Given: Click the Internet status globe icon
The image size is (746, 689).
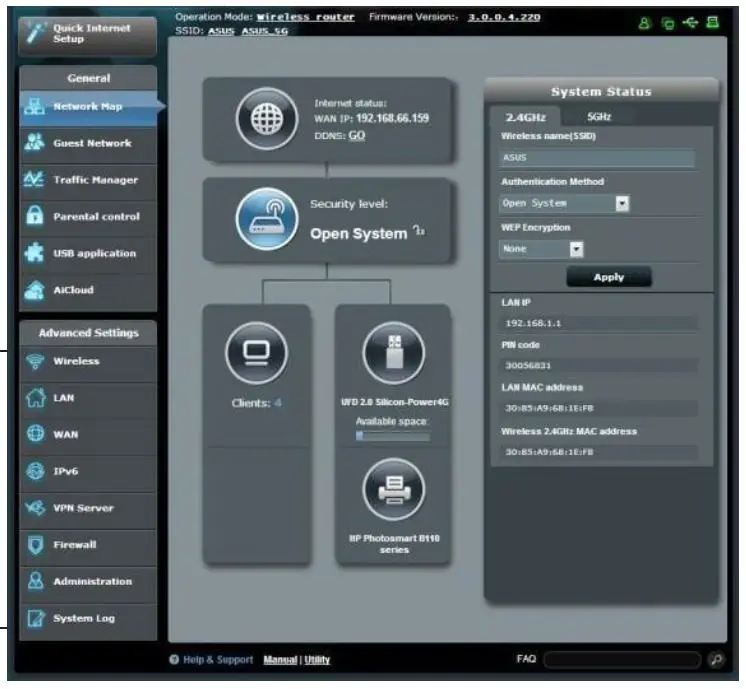Looking at the screenshot, I should (267, 119).
